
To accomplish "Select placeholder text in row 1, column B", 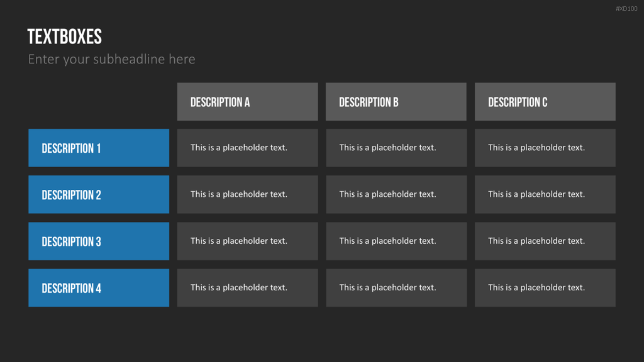I will pyautogui.click(x=387, y=148).
